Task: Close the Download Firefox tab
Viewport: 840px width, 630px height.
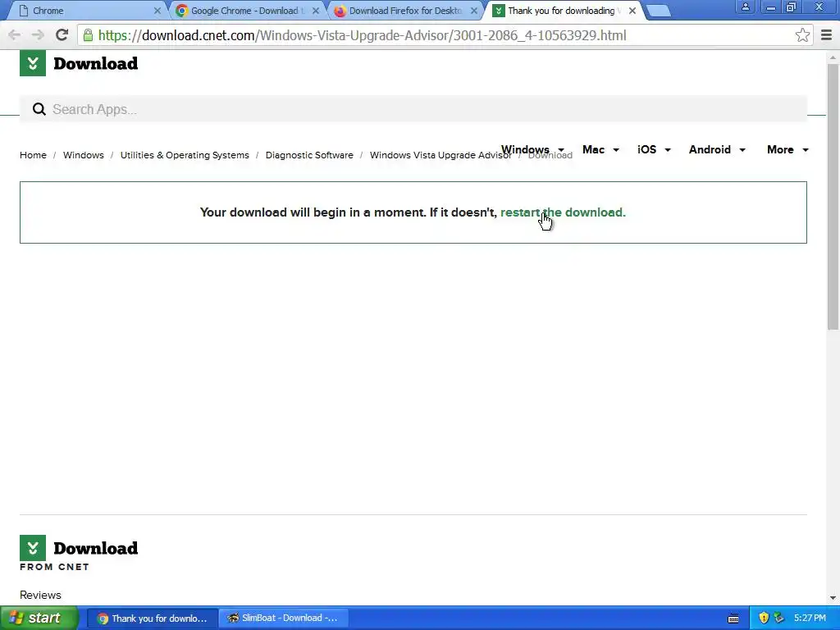Action: (474, 11)
